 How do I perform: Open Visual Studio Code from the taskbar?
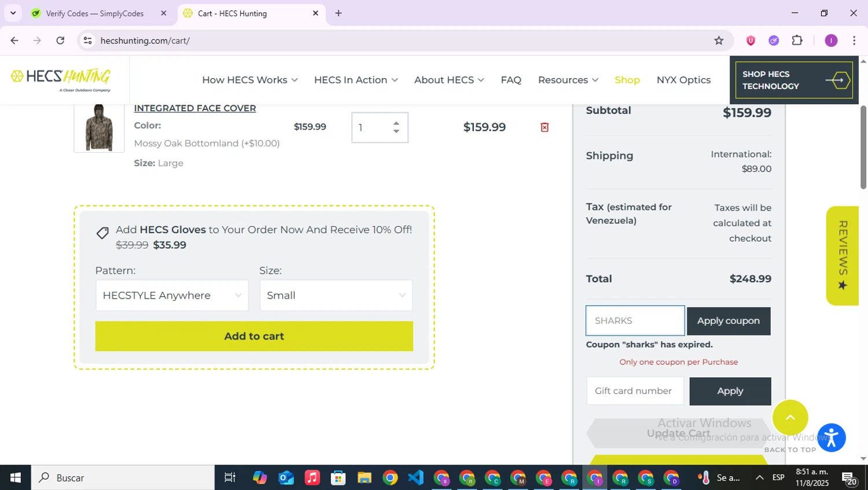tap(416, 478)
